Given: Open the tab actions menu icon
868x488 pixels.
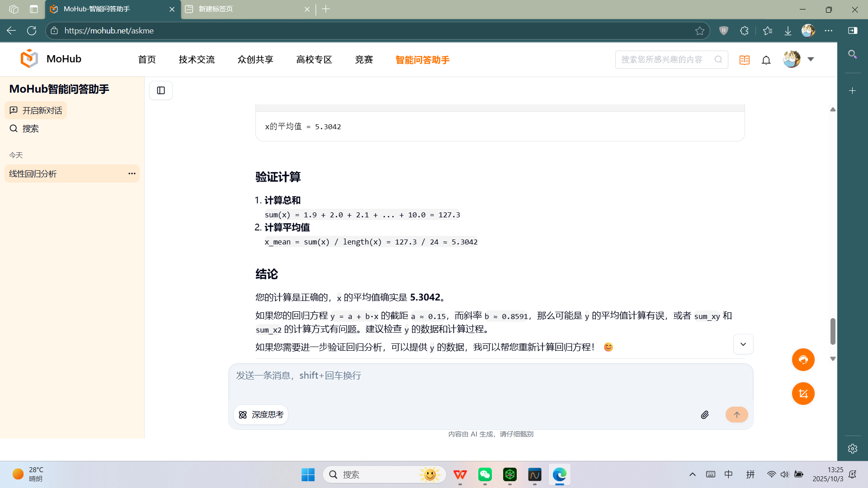Looking at the screenshot, I should [34, 9].
